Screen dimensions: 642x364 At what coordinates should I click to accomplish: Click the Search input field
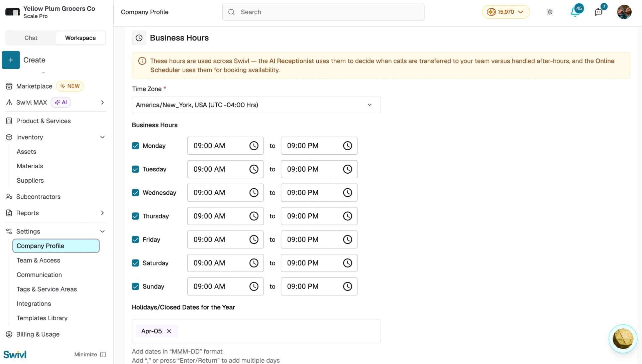323,12
